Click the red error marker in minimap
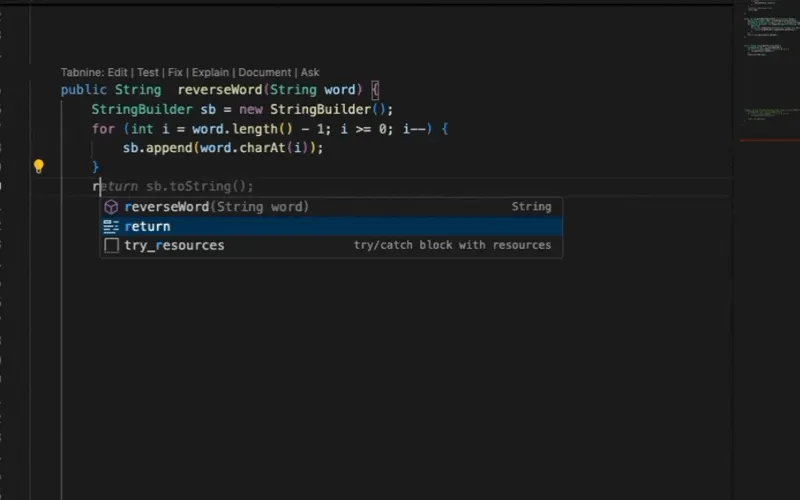This screenshot has height=500, width=800. pyautogui.click(x=770, y=140)
